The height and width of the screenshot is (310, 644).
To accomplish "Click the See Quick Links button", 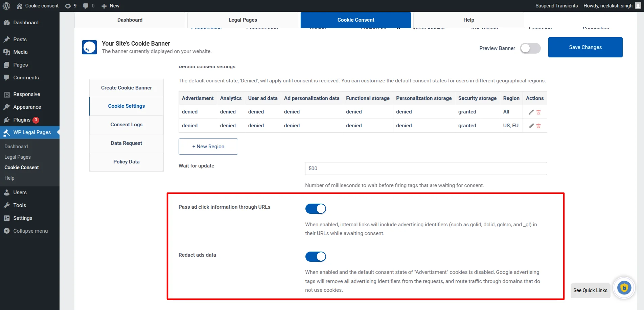I will pos(590,290).
